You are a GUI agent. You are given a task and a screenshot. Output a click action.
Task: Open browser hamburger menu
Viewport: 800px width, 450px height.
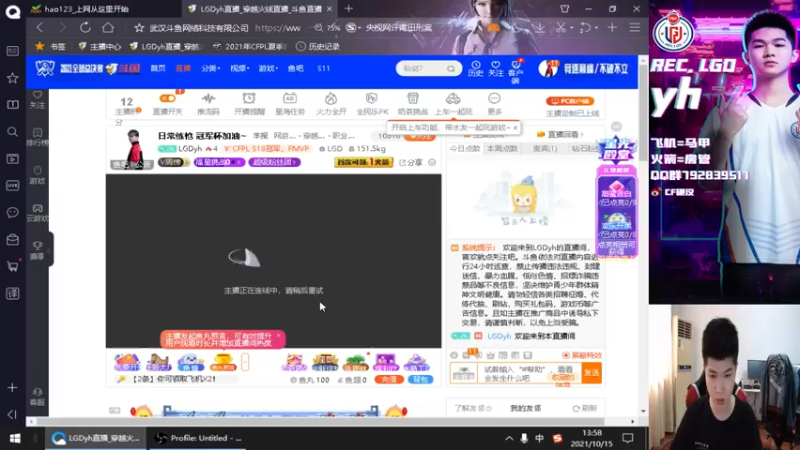[x=634, y=28]
